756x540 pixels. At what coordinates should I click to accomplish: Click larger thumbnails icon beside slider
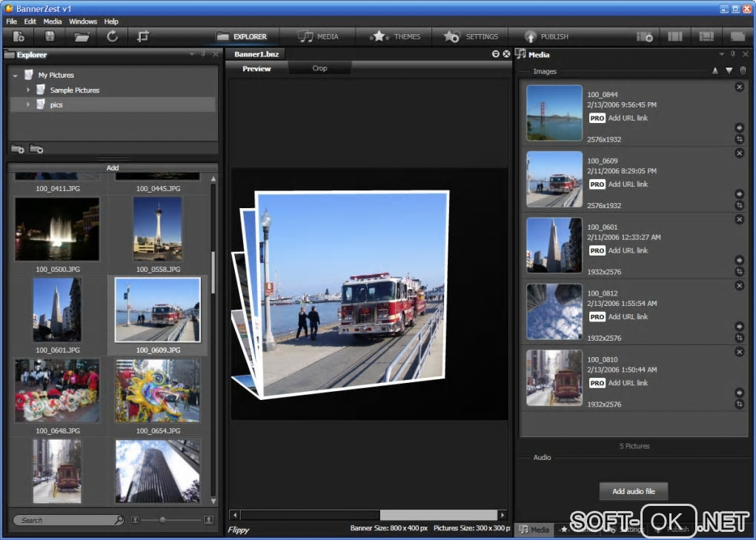pyautogui.click(x=209, y=520)
